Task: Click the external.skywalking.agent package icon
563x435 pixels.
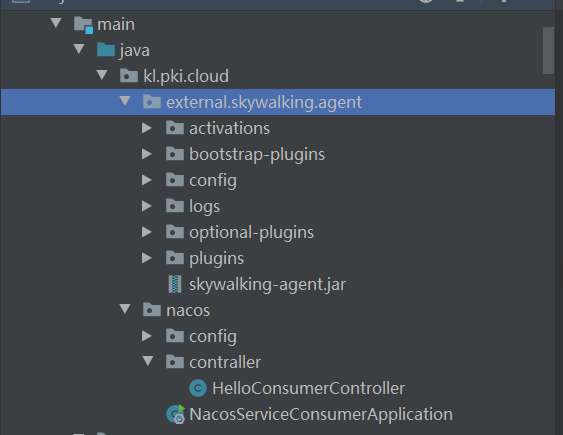Action: pyautogui.click(x=152, y=102)
